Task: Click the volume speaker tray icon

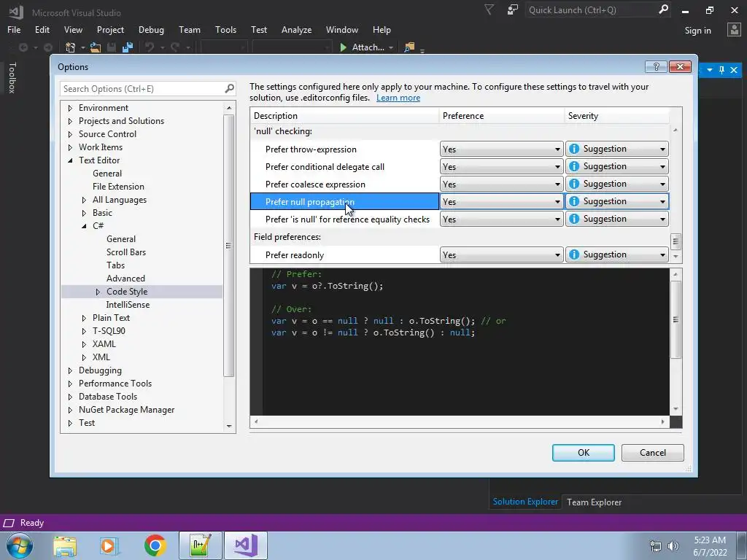Action: pyautogui.click(x=673, y=546)
